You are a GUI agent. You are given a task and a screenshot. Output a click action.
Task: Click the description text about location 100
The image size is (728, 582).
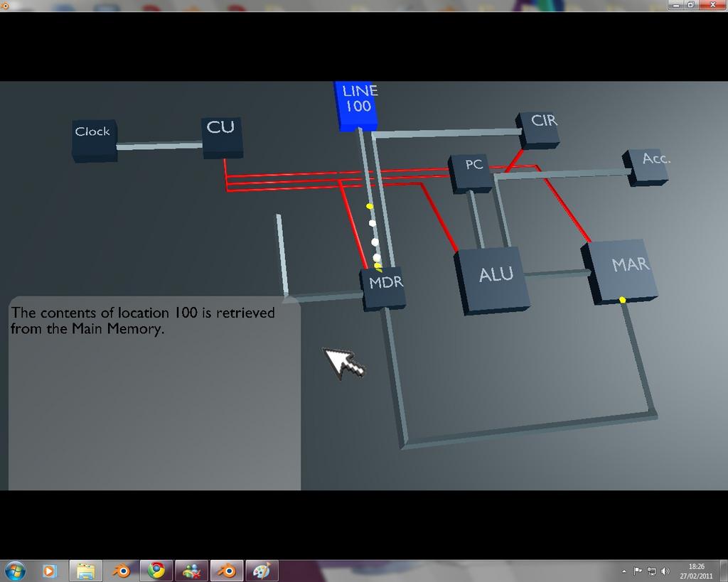click(x=142, y=320)
